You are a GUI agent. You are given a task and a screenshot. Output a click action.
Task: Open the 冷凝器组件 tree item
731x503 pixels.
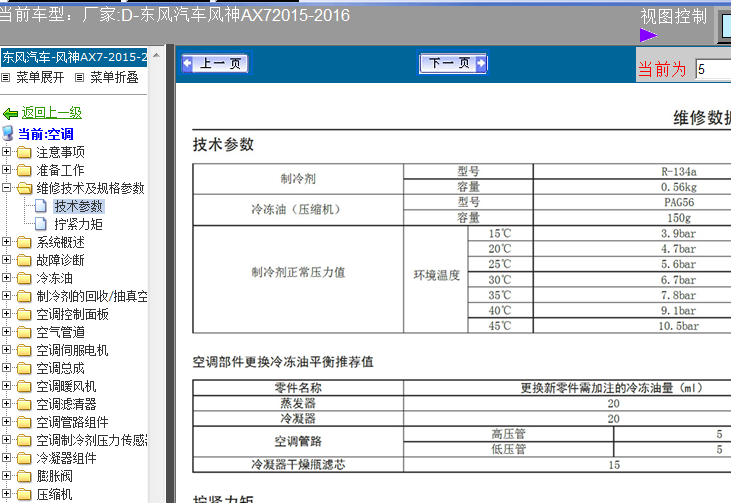pyautogui.click(x=66, y=458)
